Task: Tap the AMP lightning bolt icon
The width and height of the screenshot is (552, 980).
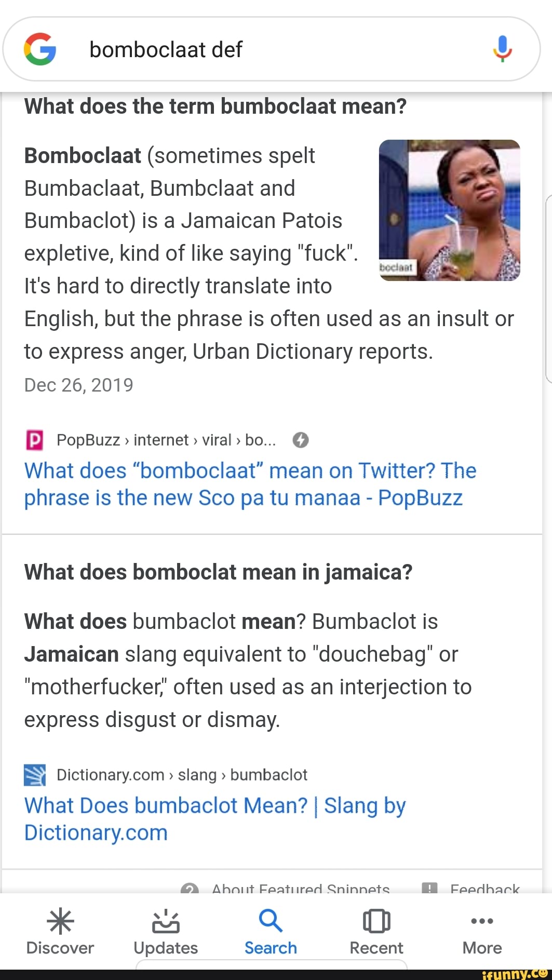Action: pyautogui.click(x=301, y=440)
